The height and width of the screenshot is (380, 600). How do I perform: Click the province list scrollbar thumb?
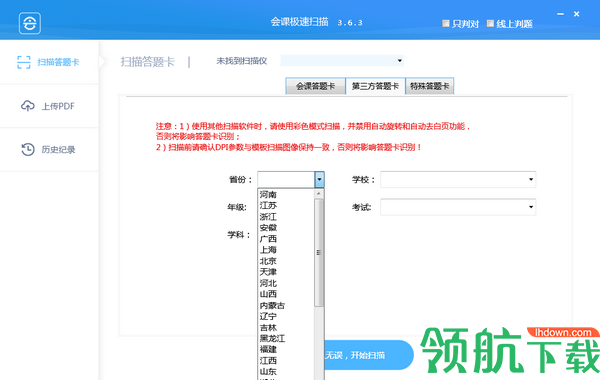[x=319, y=253]
